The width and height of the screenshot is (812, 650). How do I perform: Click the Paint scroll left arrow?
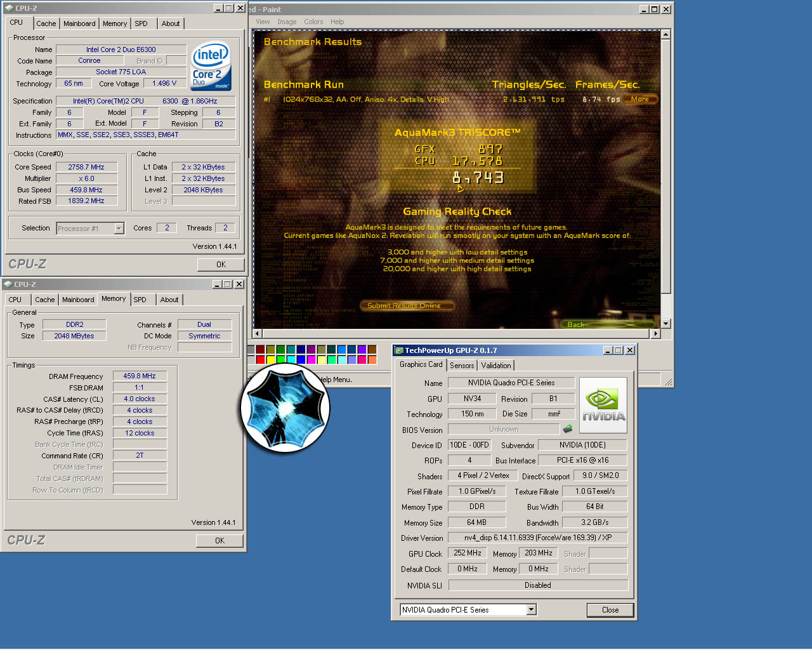pos(258,333)
